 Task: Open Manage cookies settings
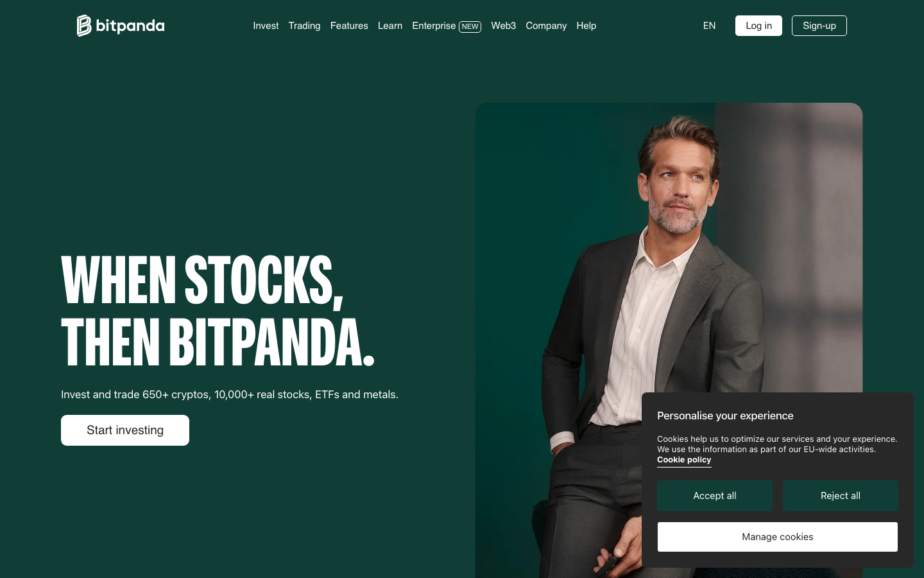pos(778,537)
